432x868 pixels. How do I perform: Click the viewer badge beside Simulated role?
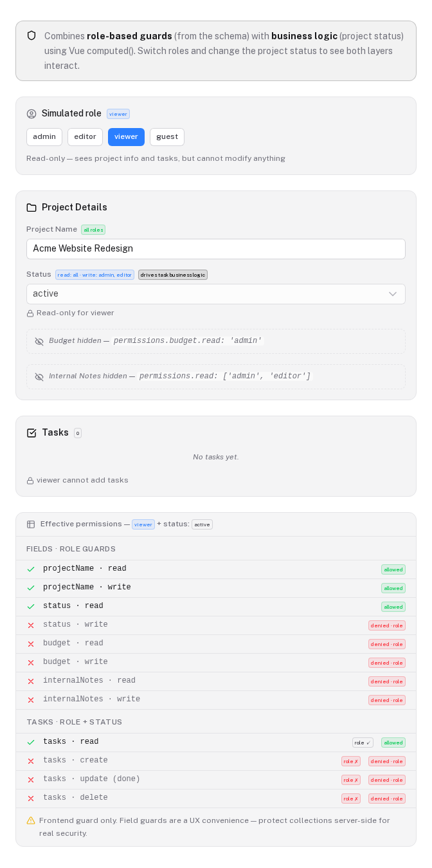(118, 114)
